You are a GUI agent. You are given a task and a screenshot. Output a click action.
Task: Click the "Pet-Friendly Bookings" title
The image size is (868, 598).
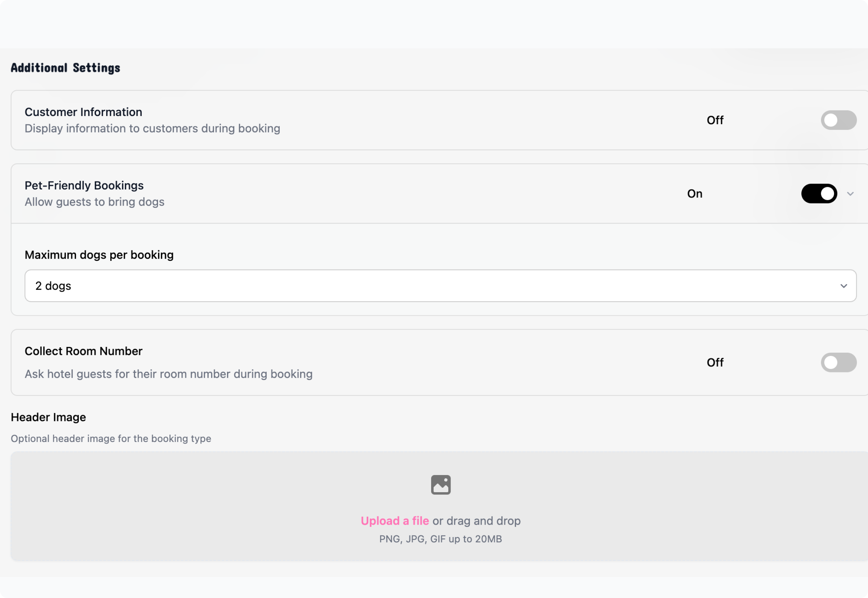click(x=84, y=186)
